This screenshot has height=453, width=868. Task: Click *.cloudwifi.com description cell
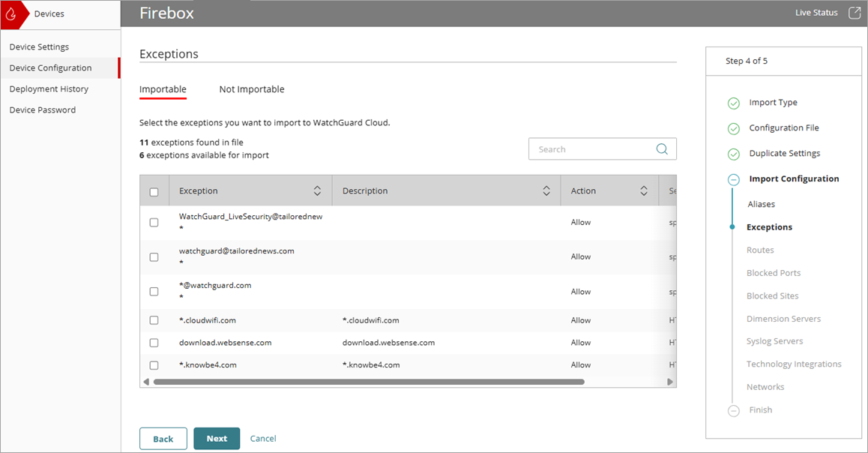tap(370, 321)
